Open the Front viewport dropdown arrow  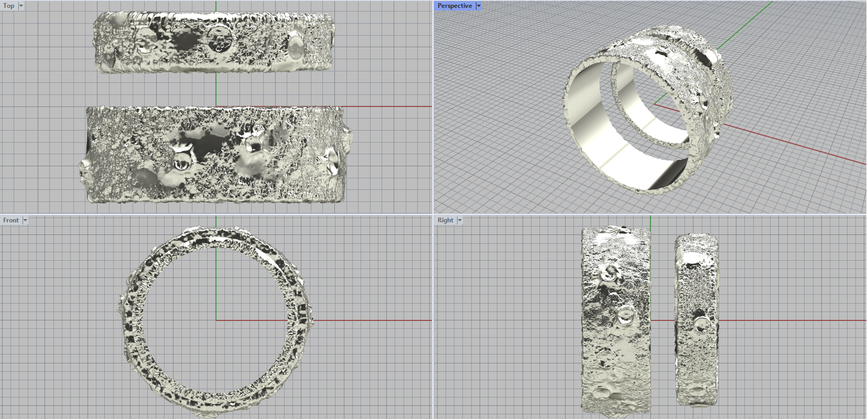25,220
